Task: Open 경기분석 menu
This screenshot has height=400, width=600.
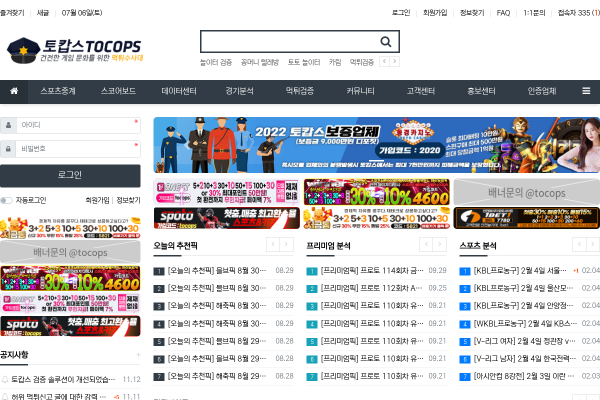Action: [239, 91]
